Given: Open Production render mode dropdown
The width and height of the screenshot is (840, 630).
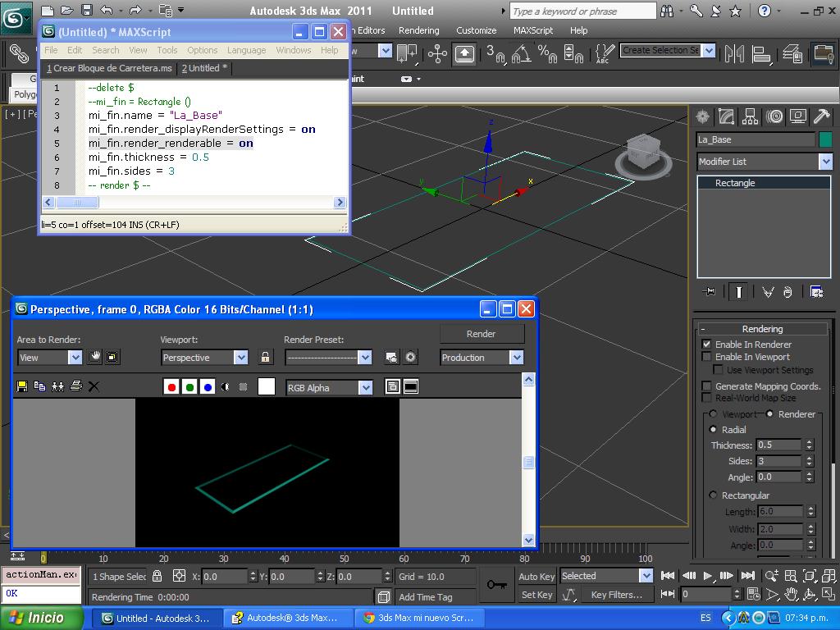Looking at the screenshot, I should click(517, 358).
